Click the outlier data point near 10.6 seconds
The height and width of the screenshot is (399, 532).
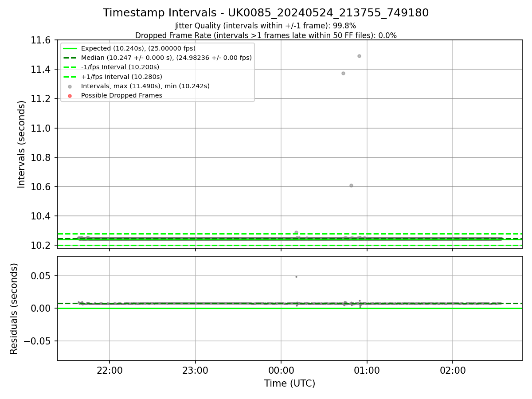tap(351, 185)
